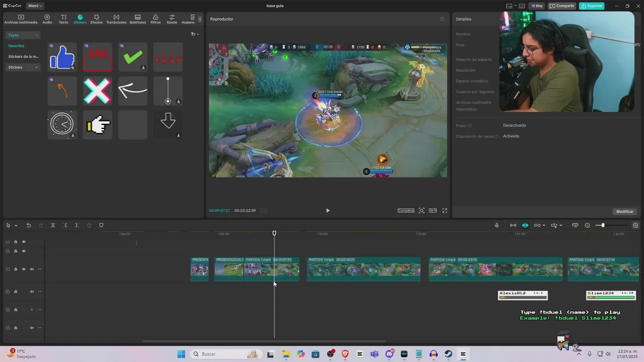Zoom out the timeline
Viewport: 644px width, 362px height.
587,225
